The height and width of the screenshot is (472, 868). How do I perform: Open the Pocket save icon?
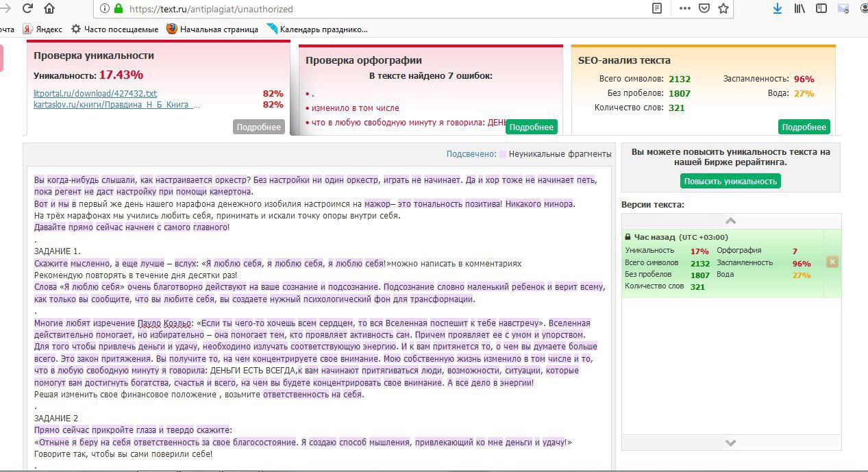(x=704, y=9)
